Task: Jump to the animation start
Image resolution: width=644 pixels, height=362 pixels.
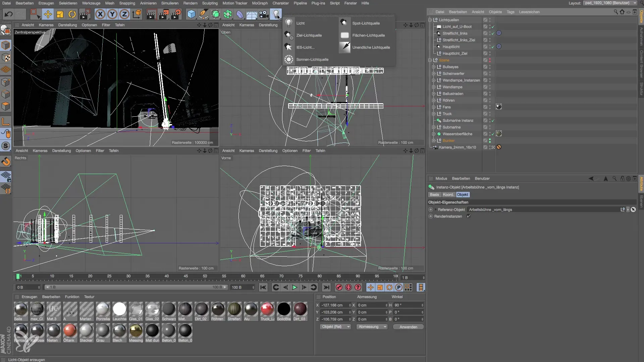Action: click(x=263, y=287)
